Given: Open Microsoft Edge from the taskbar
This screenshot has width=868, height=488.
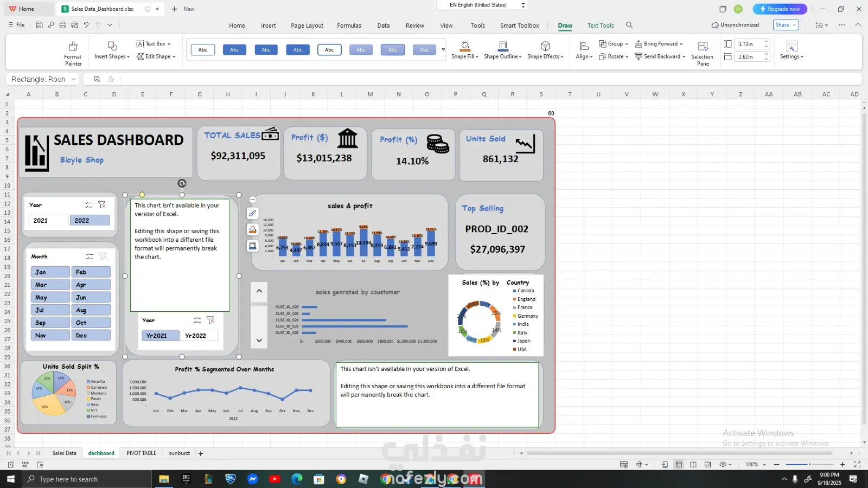Looking at the screenshot, I should 297,479.
